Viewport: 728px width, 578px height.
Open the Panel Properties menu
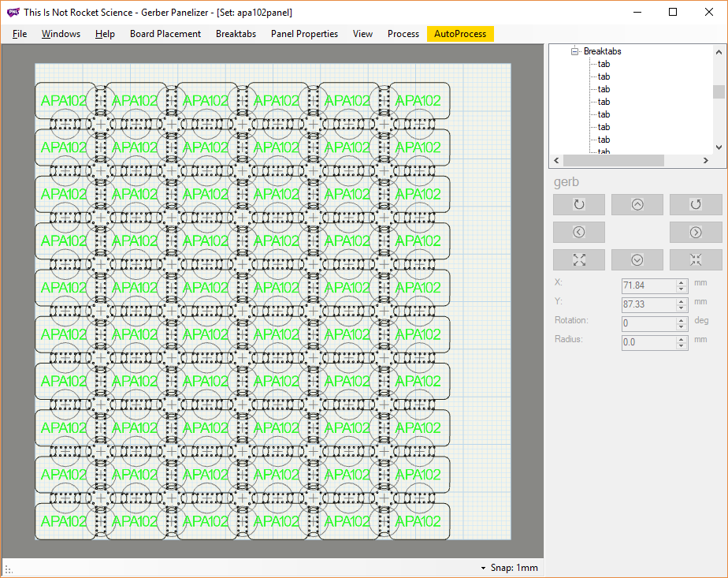coord(305,34)
